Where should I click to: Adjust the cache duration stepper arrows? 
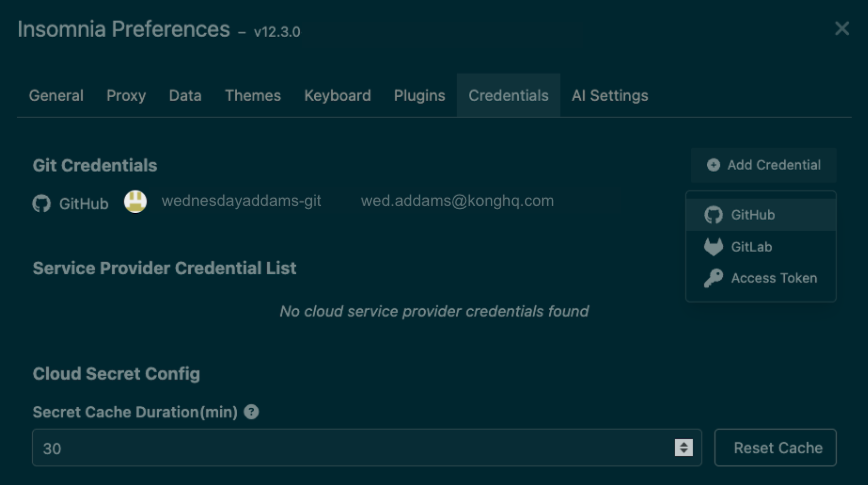(684, 448)
